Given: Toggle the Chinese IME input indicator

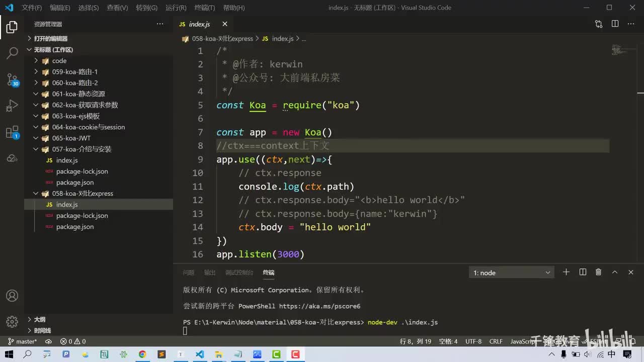Looking at the screenshot, I should click(612, 354).
